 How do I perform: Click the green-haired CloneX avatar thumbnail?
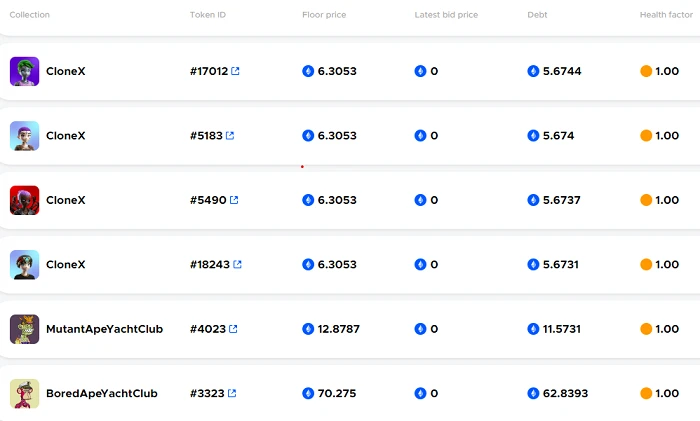[x=25, y=71]
